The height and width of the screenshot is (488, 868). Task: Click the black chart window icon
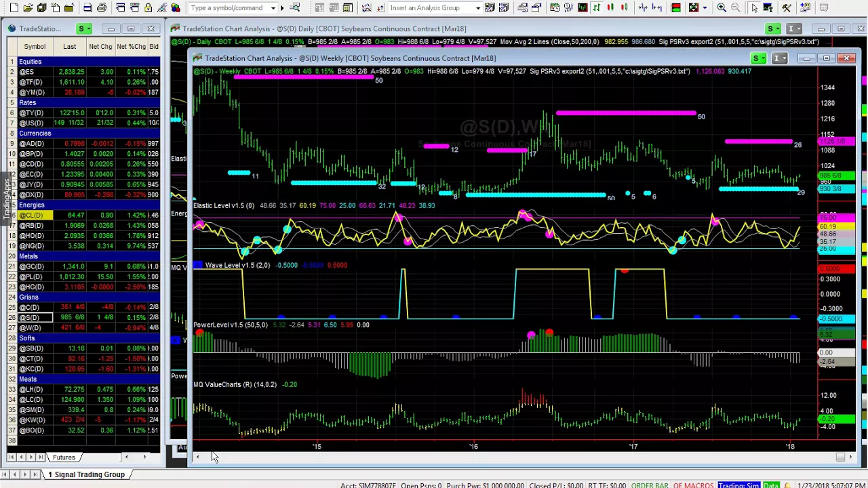583,7
